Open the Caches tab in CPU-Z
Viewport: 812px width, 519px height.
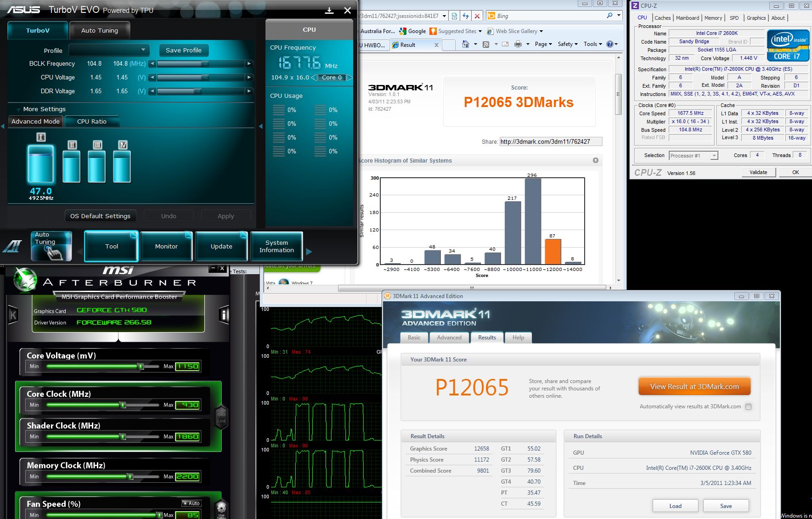tap(662, 18)
